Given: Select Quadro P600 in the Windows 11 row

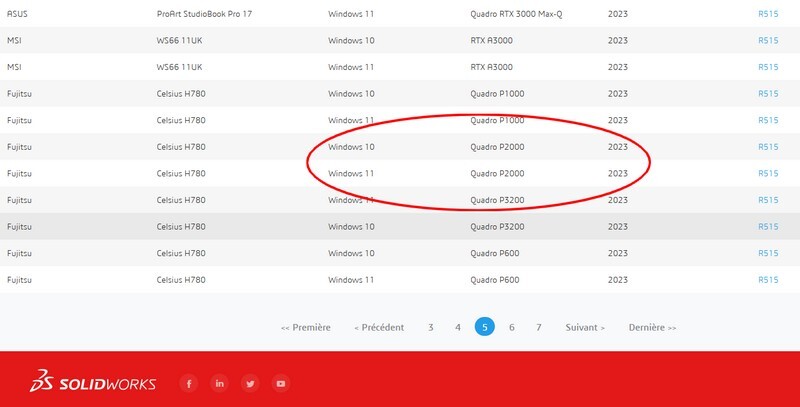Looking at the screenshot, I should [x=494, y=279].
